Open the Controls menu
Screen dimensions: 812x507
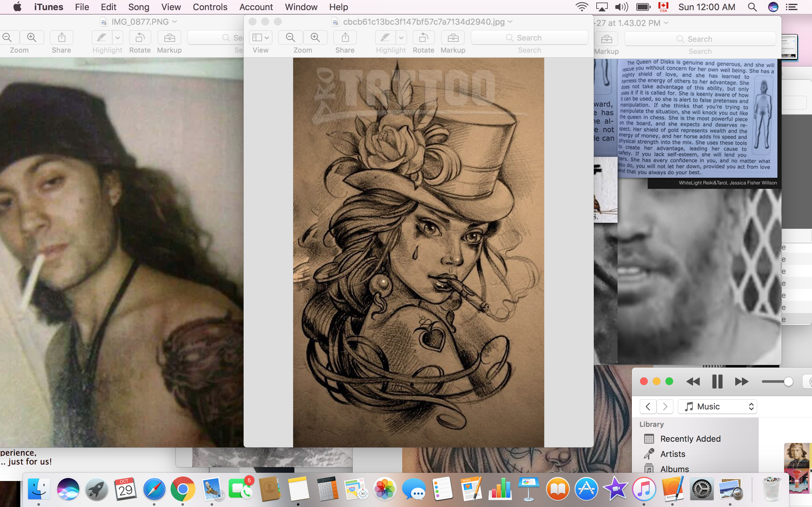pos(210,7)
